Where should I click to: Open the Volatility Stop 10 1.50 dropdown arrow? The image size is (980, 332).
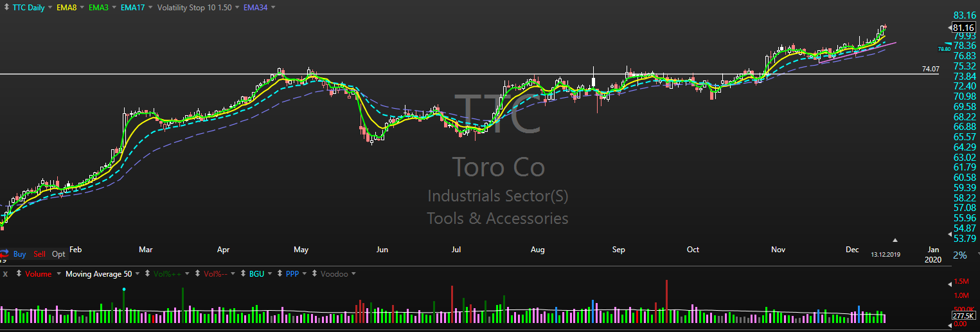point(237,7)
